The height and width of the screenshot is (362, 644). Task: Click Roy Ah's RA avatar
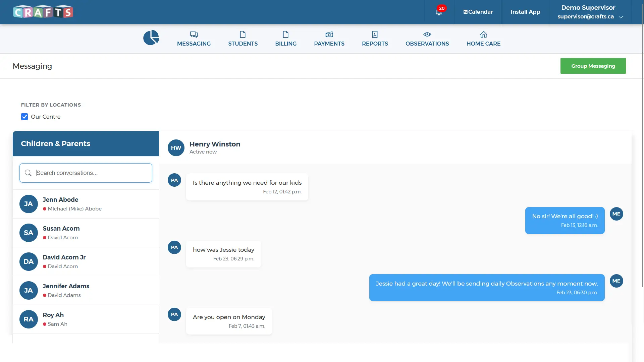tap(29, 319)
